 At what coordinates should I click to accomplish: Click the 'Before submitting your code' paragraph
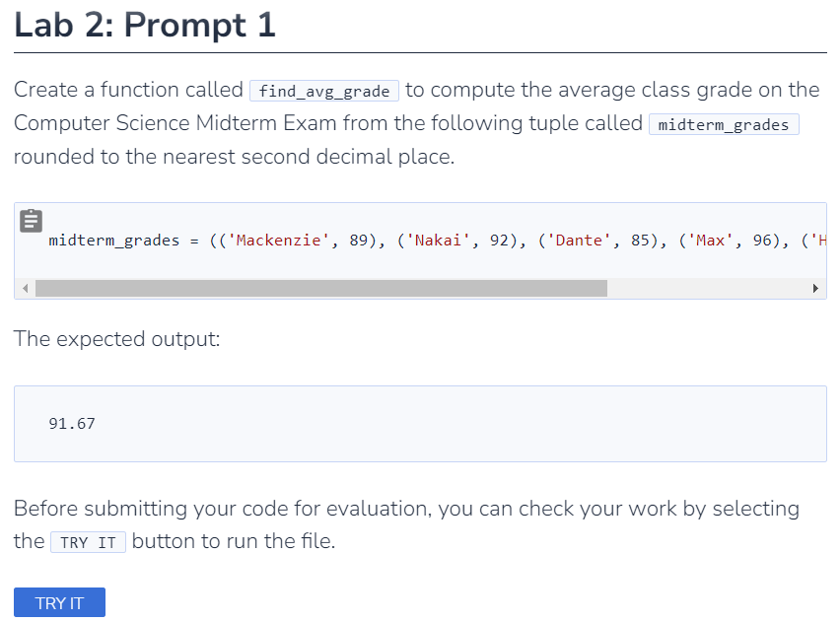pyautogui.click(x=406, y=524)
